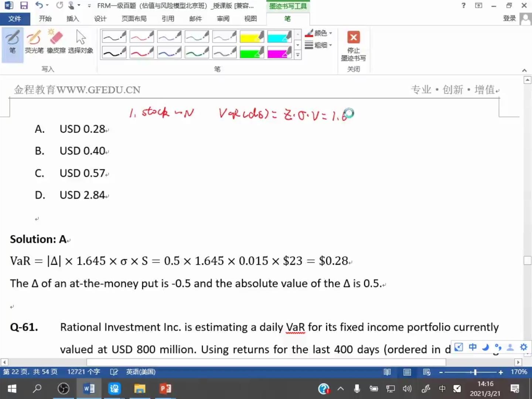Switch to the 审阅 Review tab
This screenshot has width=532, height=399.
click(223, 19)
